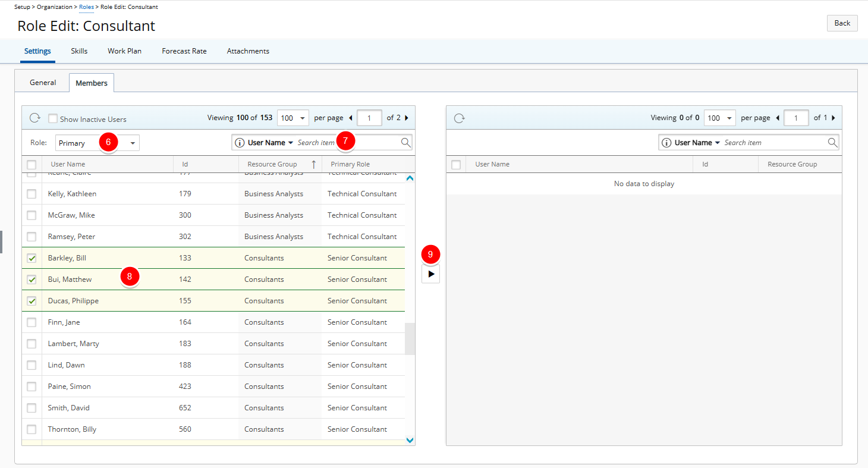This screenshot has height=468, width=868.
Task: Open the Attachments tab
Action: pyautogui.click(x=248, y=51)
